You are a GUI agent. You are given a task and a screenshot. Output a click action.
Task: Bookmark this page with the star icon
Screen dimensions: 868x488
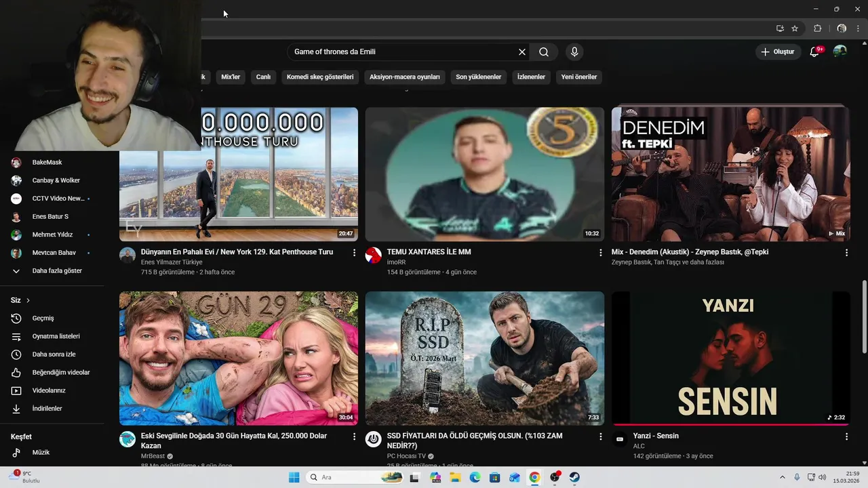point(795,28)
